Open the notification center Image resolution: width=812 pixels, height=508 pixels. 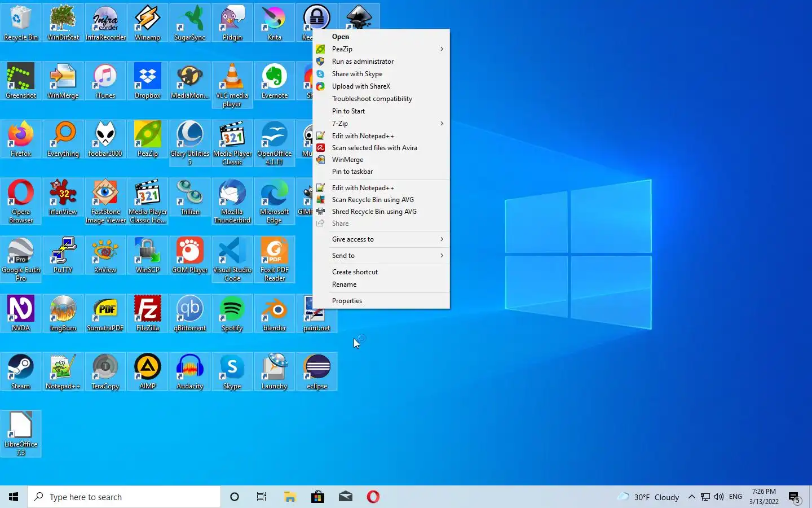click(x=795, y=497)
